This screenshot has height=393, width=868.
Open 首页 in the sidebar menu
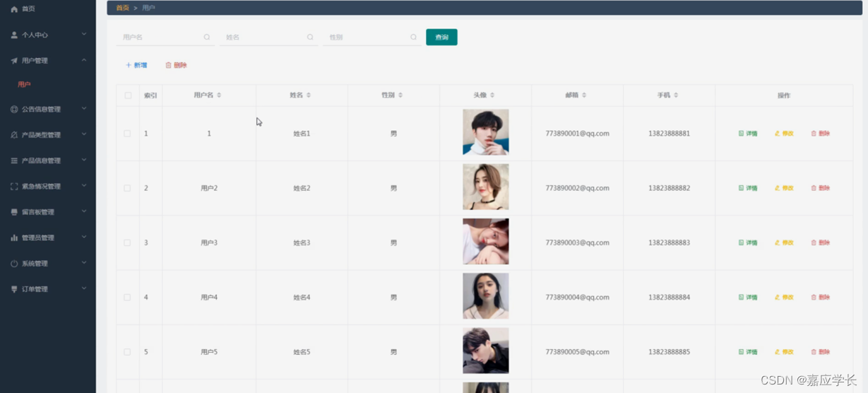[x=28, y=8]
